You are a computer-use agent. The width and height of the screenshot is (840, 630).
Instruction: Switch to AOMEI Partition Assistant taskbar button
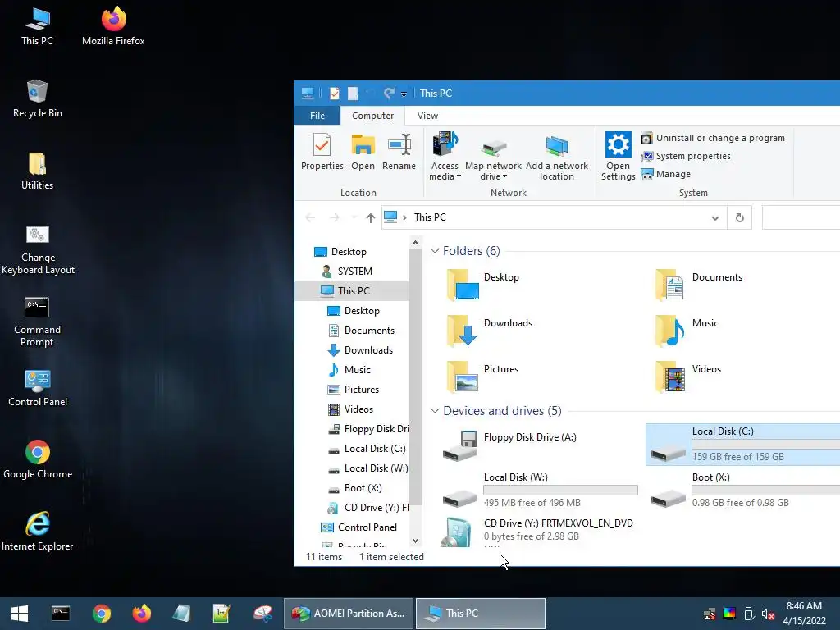pyautogui.click(x=348, y=614)
